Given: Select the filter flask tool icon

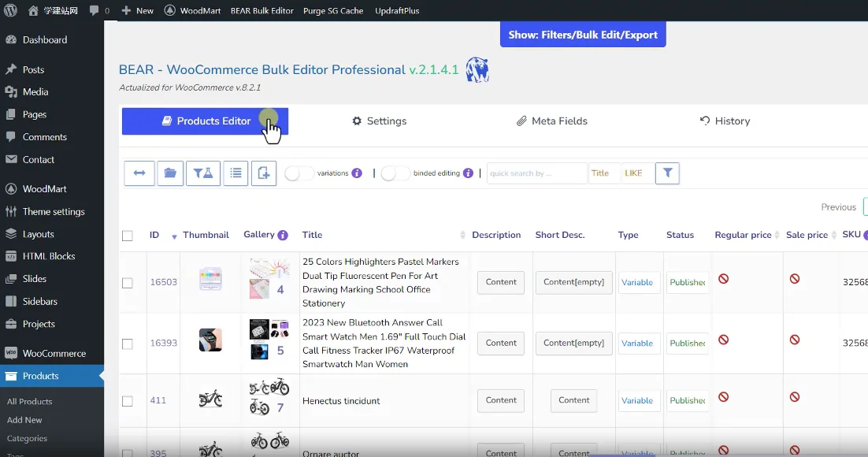Looking at the screenshot, I should 202,173.
